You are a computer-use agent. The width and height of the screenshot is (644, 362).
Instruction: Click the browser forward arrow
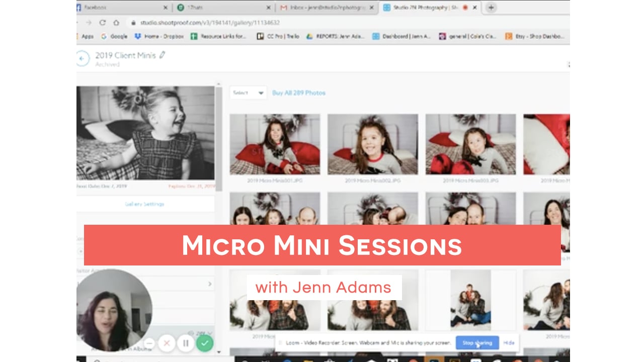(x=89, y=23)
